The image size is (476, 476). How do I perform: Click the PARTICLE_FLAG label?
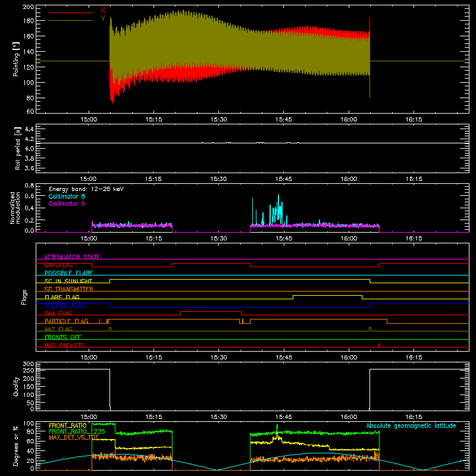pos(67,321)
